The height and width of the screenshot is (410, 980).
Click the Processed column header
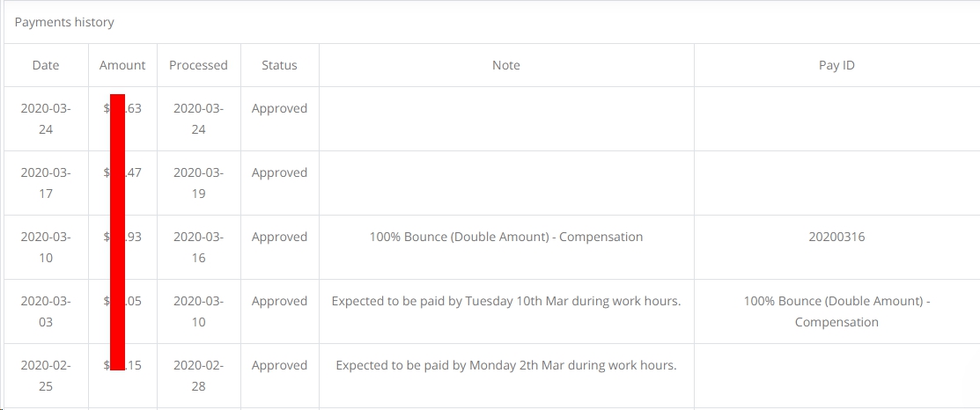(198, 65)
